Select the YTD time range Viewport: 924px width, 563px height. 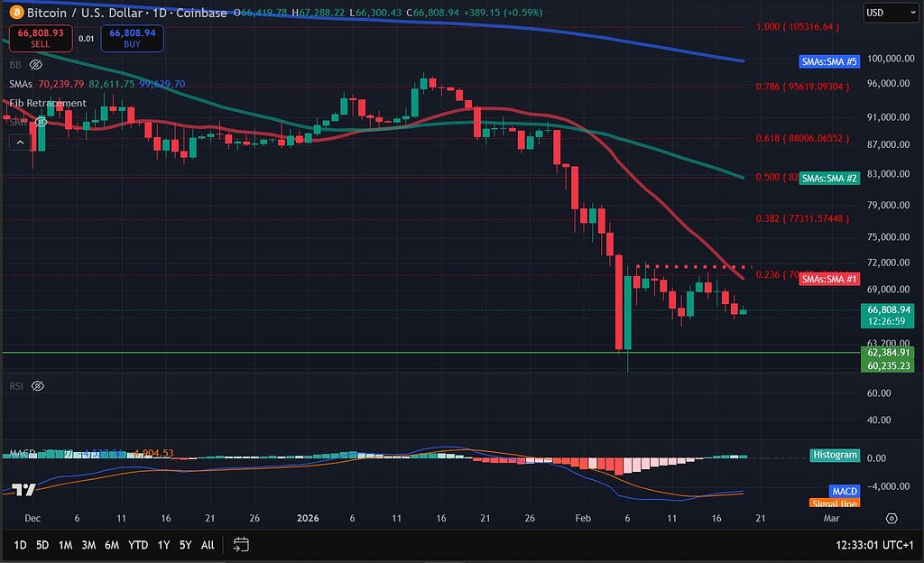(x=138, y=545)
